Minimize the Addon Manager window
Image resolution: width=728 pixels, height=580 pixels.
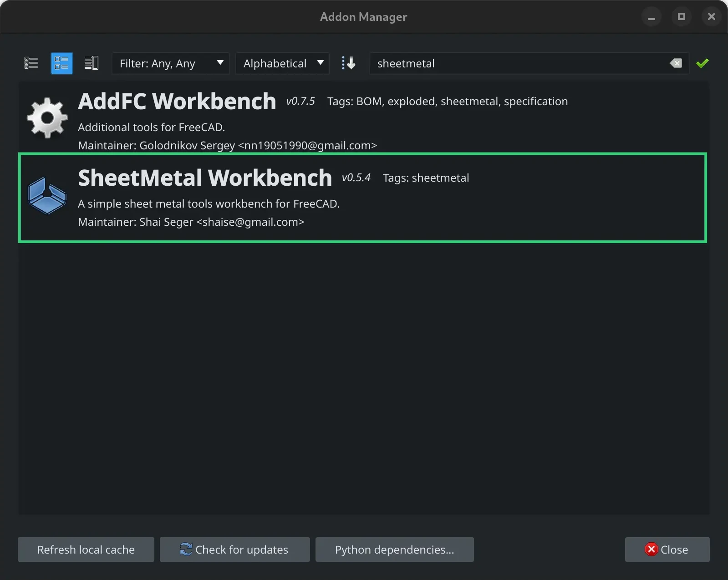point(651,17)
